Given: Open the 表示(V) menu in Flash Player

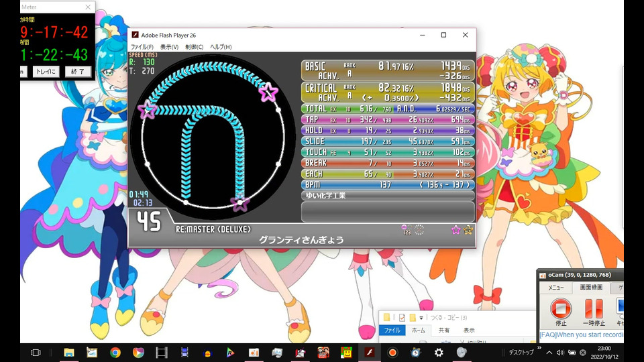Looking at the screenshot, I should click(x=169, y=47).
